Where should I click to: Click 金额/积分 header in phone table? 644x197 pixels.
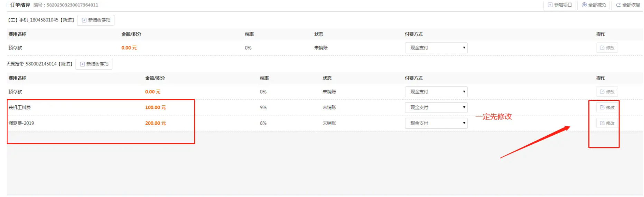pyautogui.click(x=131, y=34)
